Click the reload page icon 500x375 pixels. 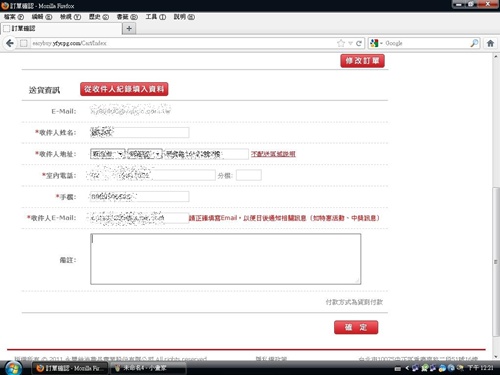[x=359, y=43]
